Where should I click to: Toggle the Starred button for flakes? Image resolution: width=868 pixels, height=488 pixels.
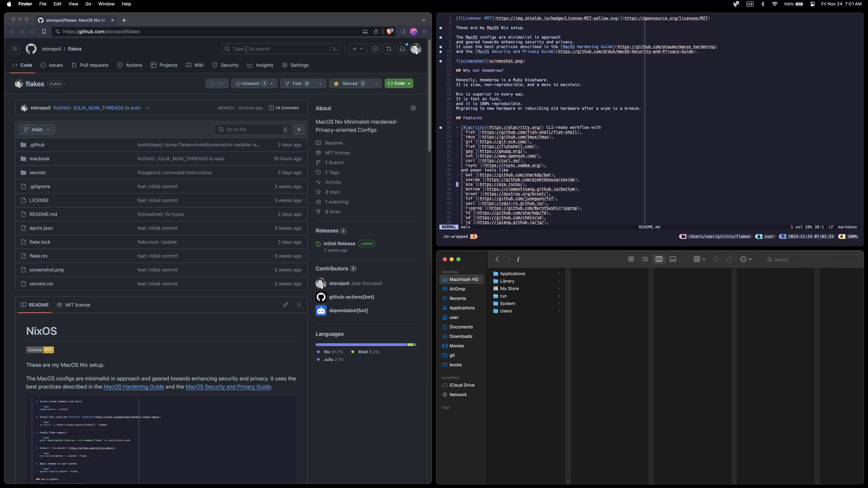click(x=349, y=84)
